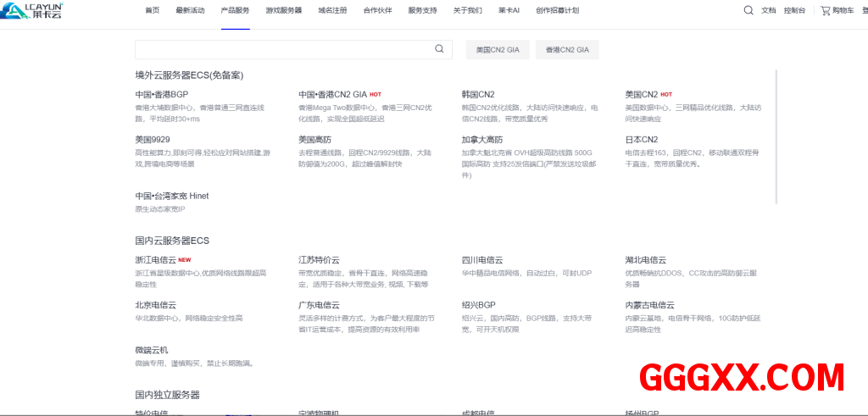Open the 莱卡AI navigation item

[x=509, y=11]
